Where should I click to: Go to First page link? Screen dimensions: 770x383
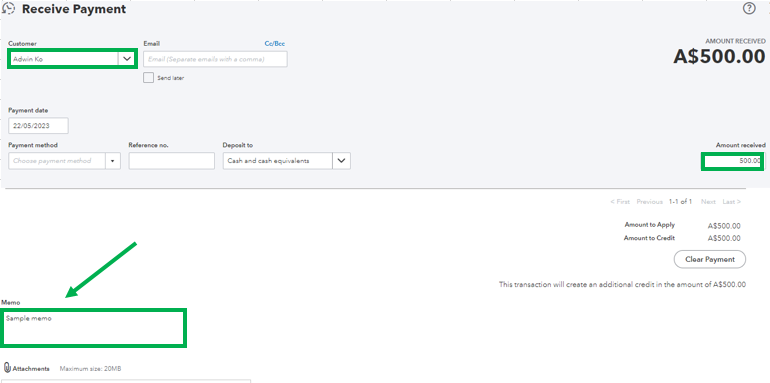(620, 202)
